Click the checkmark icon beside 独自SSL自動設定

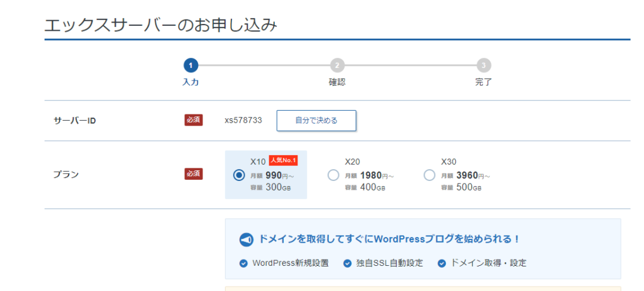(347, 263)
